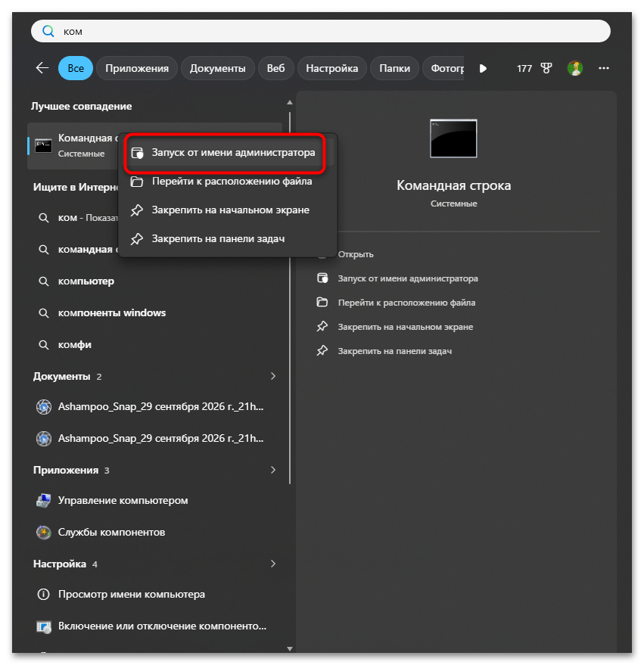Expand the Приложения results section

coord(273,470)
